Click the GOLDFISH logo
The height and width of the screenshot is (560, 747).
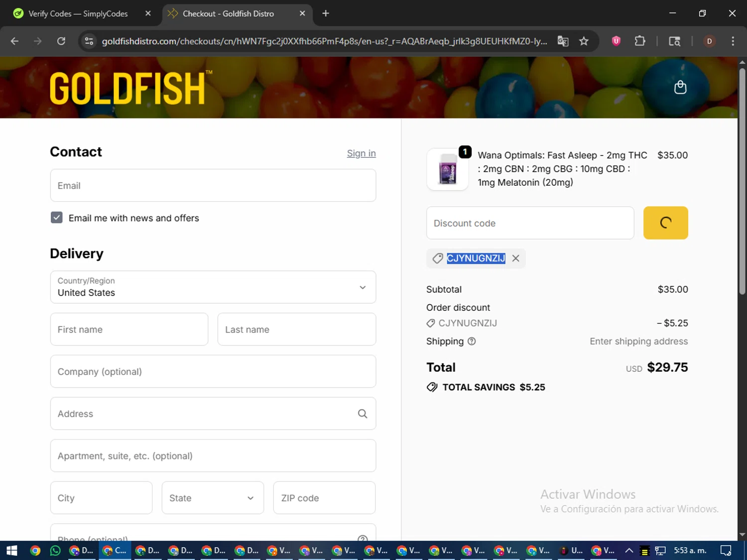[131, 88]
